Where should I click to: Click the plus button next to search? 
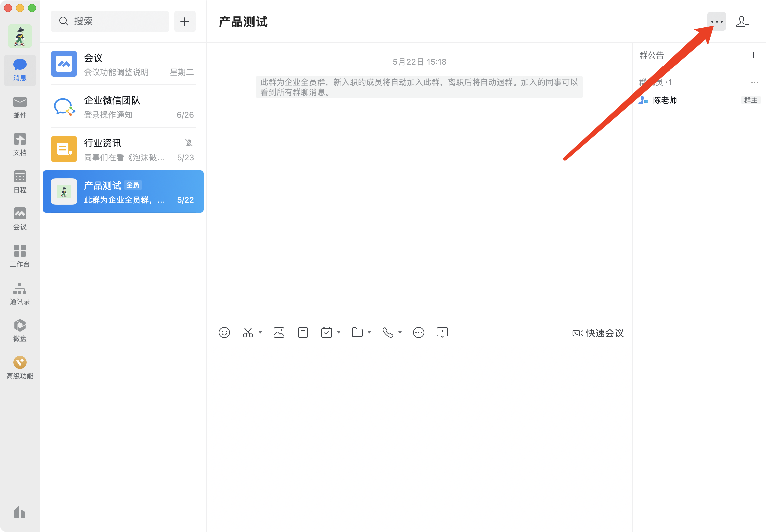point(185,21)
